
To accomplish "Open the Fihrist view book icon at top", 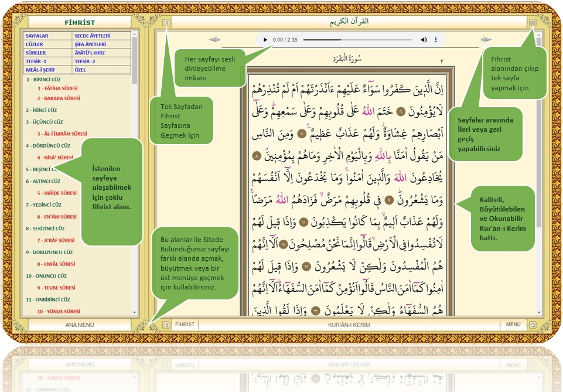I will (x=166, y=23).
